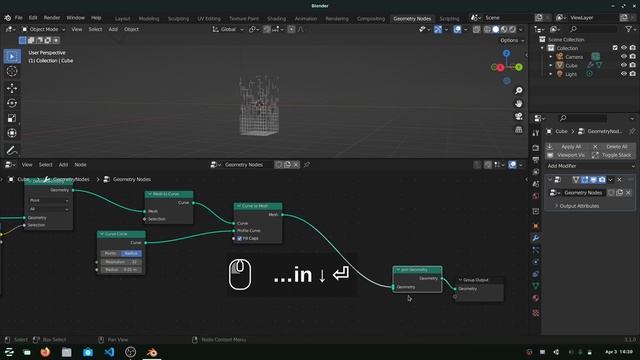Image resolution: width=640 pixels, height=360 pixels.
Task: Click the Delete All button
Action: pyautogui.click(x=612, y=147)
